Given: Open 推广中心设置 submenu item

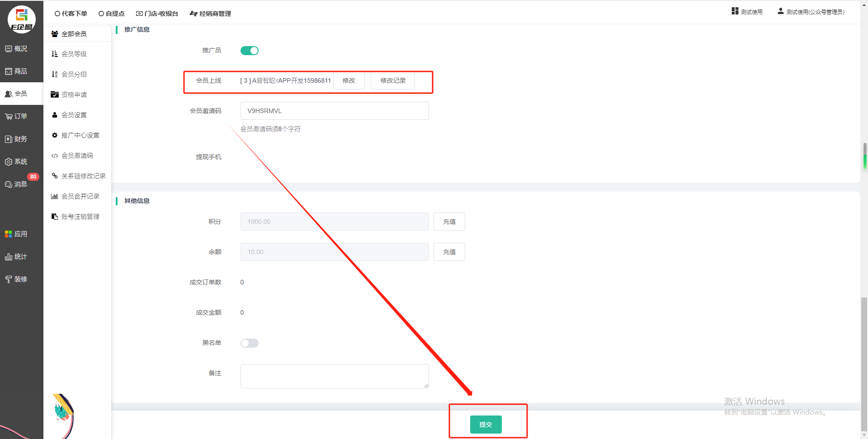Looking at the screenshot, I should tap(80, 135).
